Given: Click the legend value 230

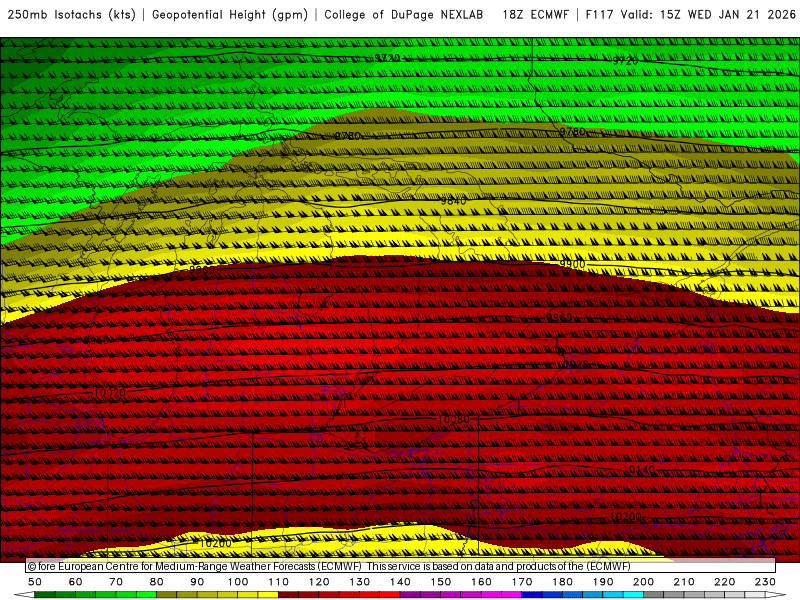Looking at the screenshot, I should pos(765,582).
